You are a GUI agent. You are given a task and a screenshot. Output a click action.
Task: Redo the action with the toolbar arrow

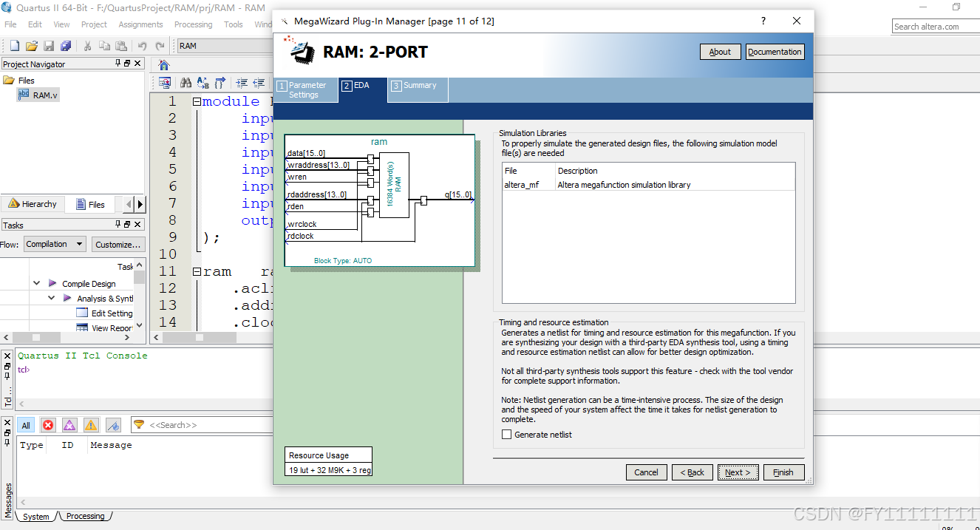(160, 46)
